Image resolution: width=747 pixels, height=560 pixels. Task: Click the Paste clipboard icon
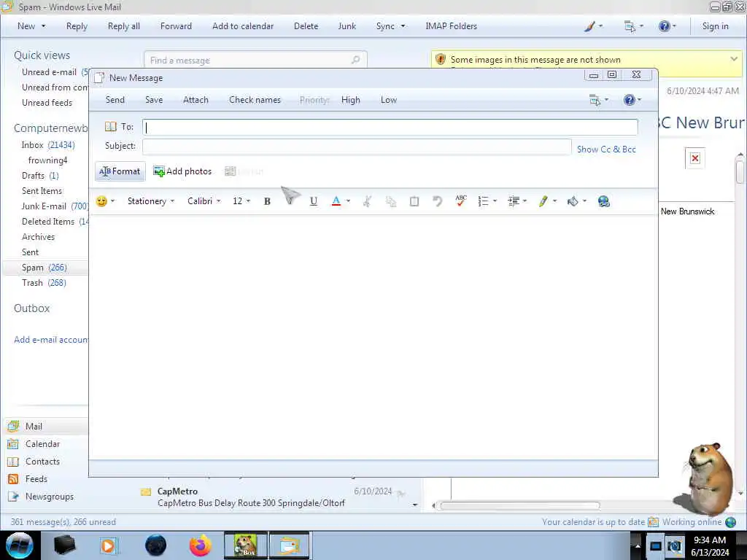[414, 201]
